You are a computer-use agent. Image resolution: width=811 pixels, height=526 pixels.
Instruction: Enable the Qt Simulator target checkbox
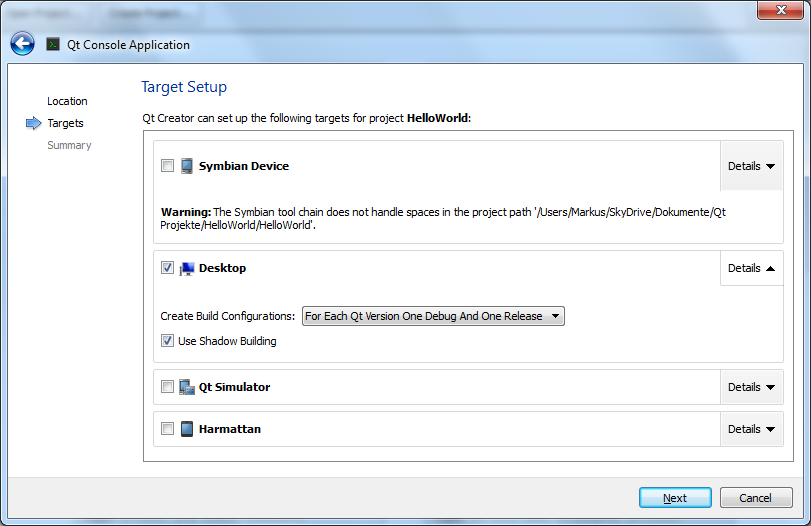click(x=167, y=386)
